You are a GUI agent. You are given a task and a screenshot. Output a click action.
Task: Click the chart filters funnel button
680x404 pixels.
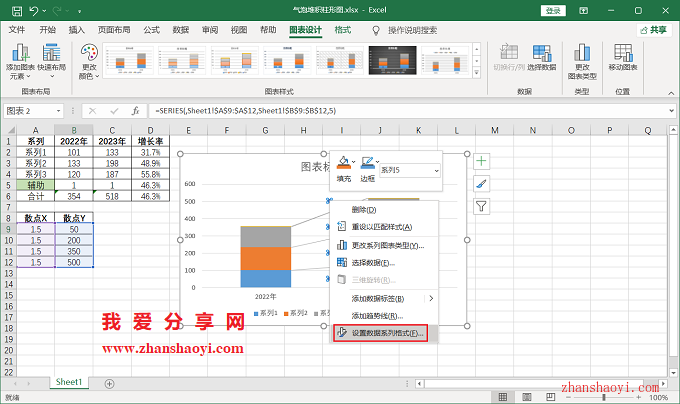point(481,206)
